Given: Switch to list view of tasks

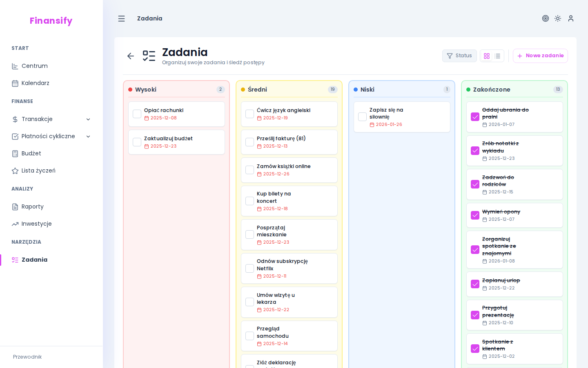Looking at the screenshot, I should pos(497,56).
